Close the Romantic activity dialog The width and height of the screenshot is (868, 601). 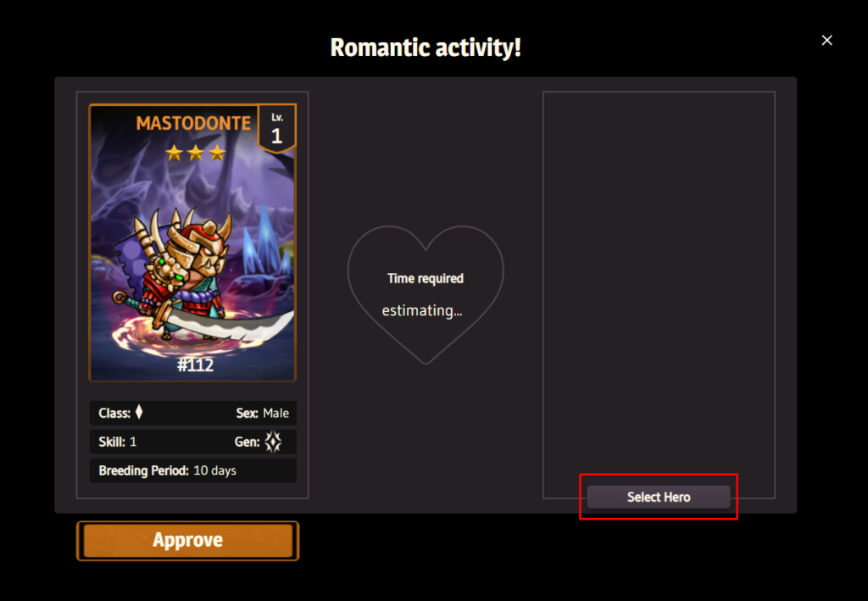(826, 41)
